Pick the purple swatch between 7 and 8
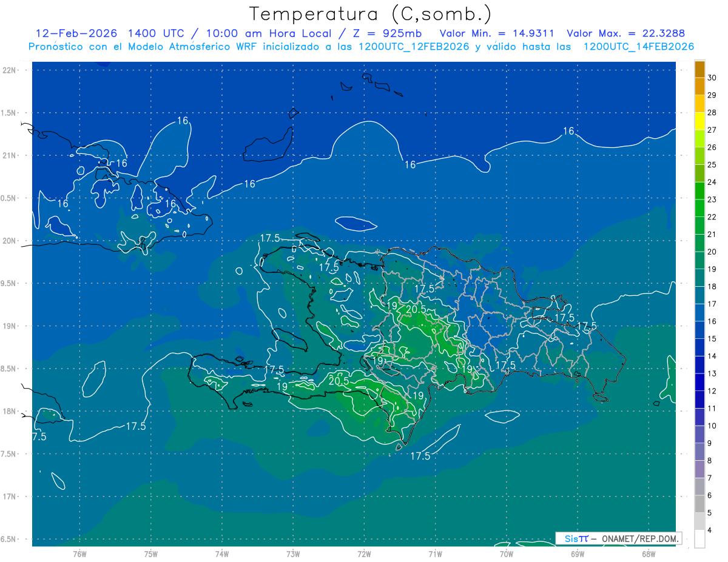This screenshot has height=562, width=728. pos(699,469)
